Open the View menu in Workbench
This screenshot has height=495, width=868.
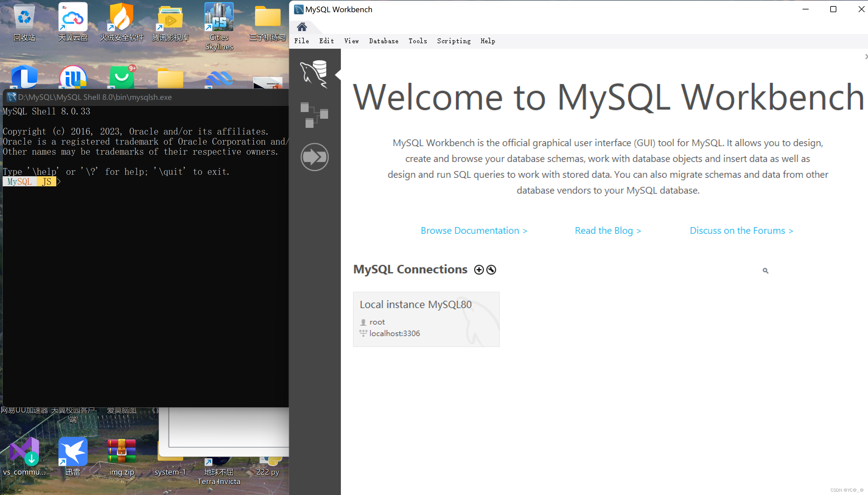tap(351, 41)
